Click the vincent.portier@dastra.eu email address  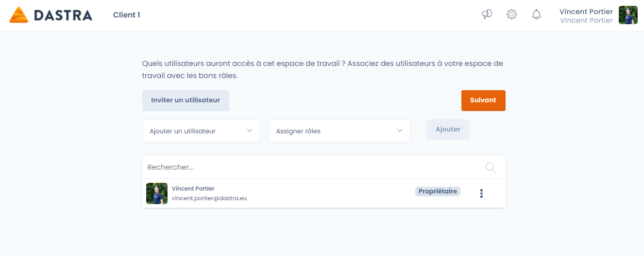pos(209,198)
